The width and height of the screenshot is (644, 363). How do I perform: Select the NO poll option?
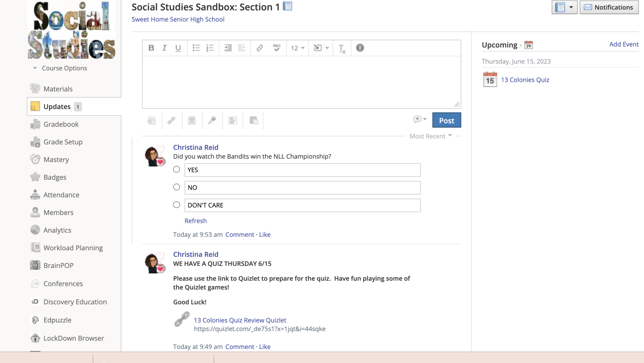(x=176, y=187)
